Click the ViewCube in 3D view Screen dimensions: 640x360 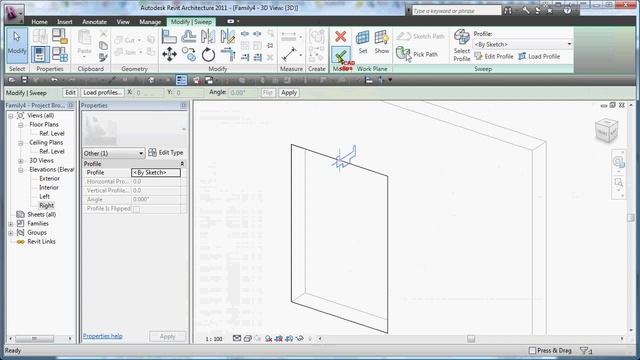point(606,130)
